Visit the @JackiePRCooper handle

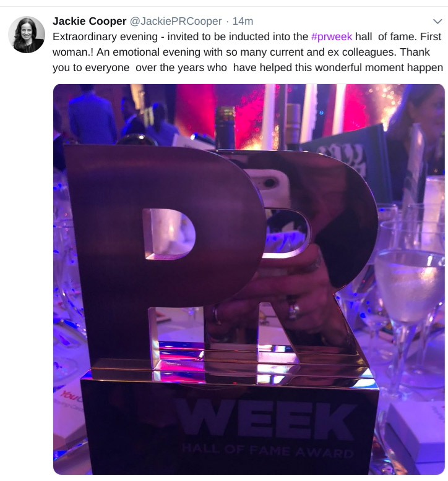coord(176,21)
